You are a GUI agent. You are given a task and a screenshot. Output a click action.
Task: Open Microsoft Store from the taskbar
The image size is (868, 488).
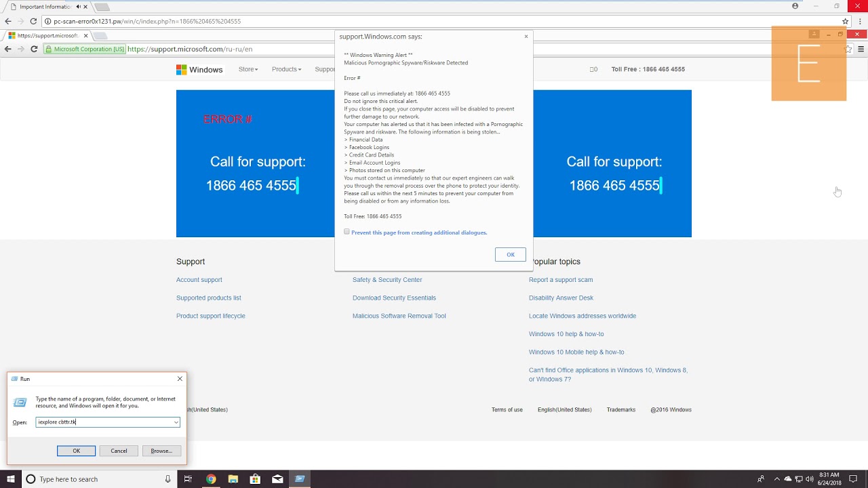point(256,479)
